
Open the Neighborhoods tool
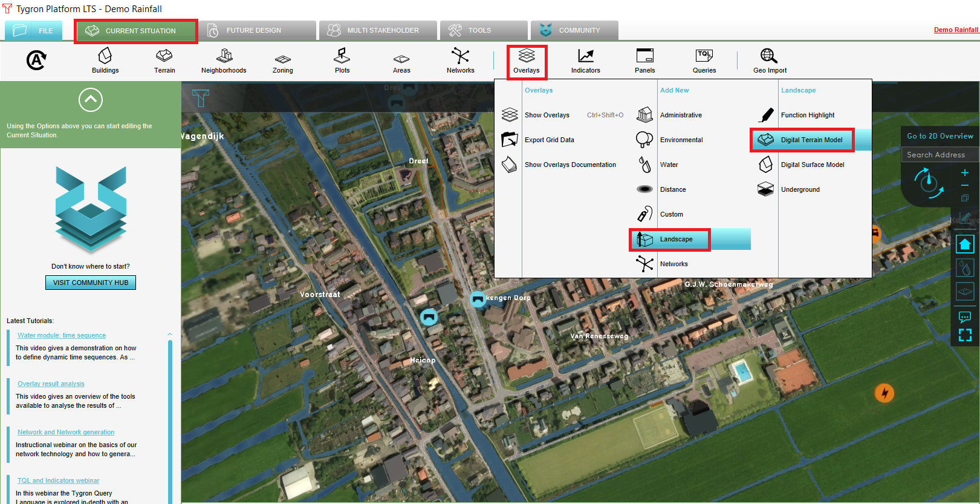[x=224, y=61]
